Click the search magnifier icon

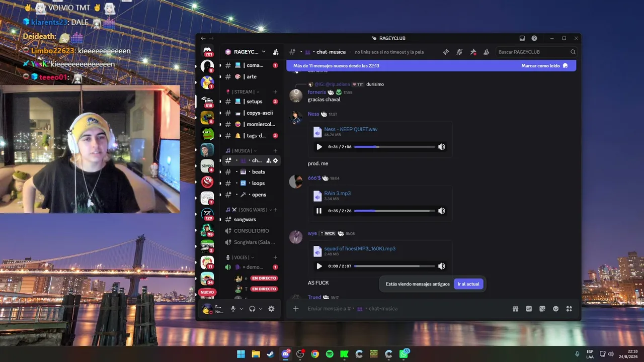tap(573, 52)
